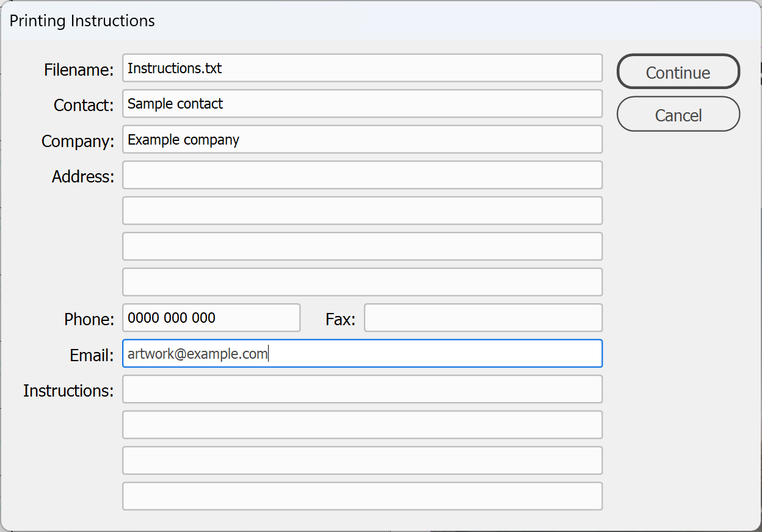This screenshot has height=532, width=762.
Task: Click the Printing Instructions title bar text
Action: pos(82,21)
